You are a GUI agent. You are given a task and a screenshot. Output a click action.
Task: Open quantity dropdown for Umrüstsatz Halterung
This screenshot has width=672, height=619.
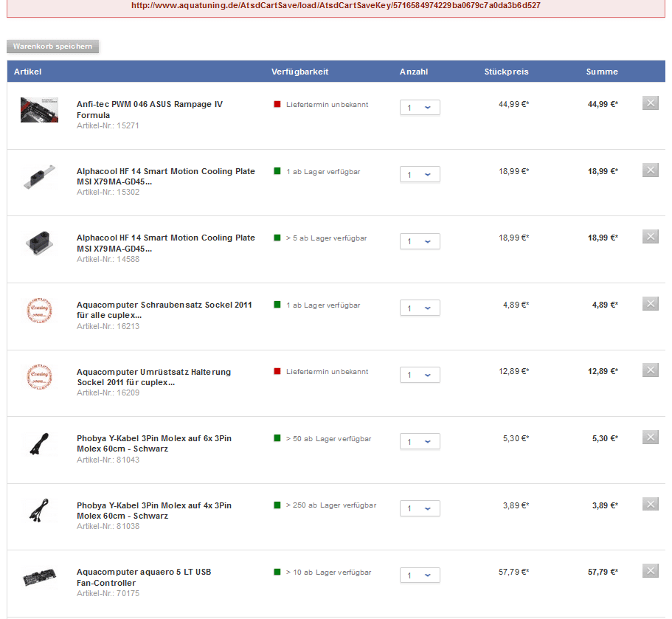(420, 375)
